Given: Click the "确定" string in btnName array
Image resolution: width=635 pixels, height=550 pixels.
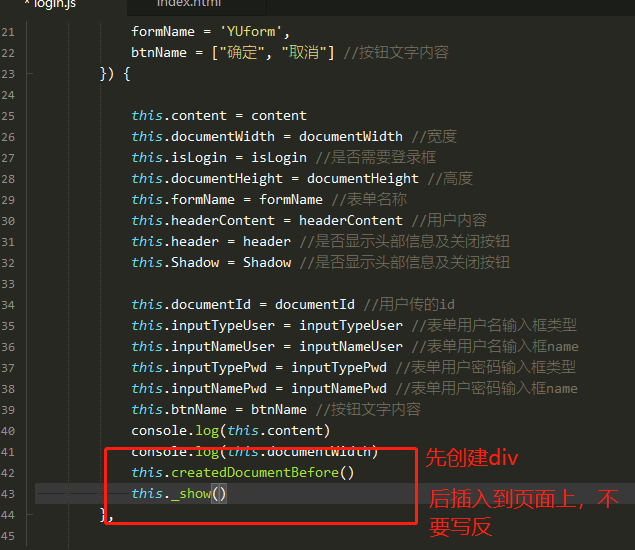Looking at the screenshot, I should click(x=242, y=53).
